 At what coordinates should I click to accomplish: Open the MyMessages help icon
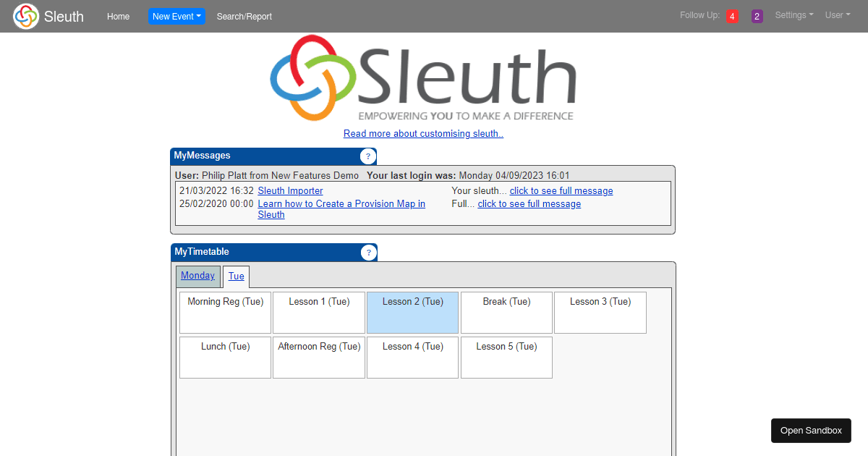[368, 156]
